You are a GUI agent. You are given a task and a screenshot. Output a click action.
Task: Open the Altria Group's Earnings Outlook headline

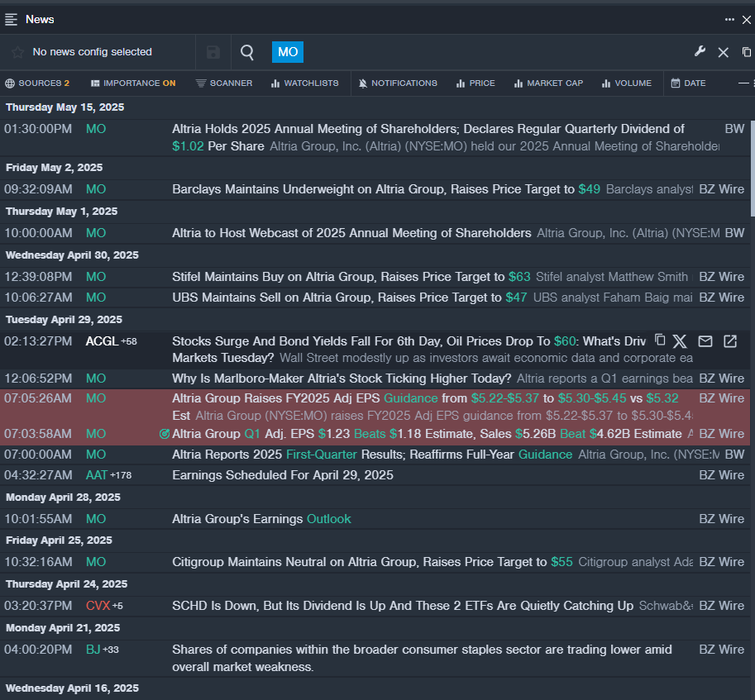coord(261,519)
